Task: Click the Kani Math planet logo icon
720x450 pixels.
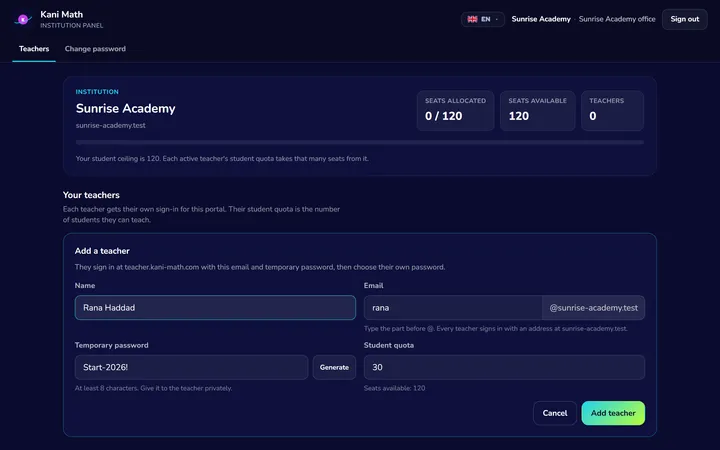Action: 22,19
